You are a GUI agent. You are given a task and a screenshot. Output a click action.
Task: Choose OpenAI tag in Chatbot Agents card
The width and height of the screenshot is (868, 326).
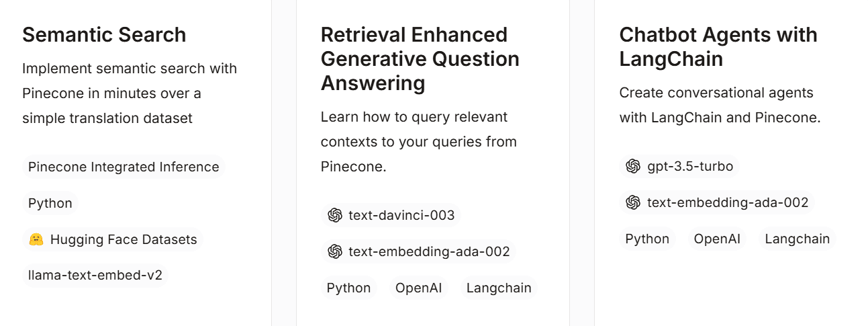(x=717, y=239)
